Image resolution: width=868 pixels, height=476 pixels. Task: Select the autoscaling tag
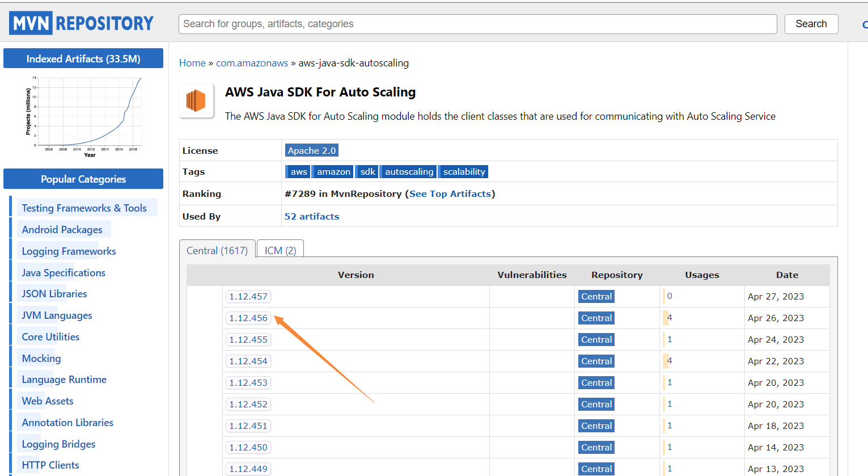[x=409, y=172]
